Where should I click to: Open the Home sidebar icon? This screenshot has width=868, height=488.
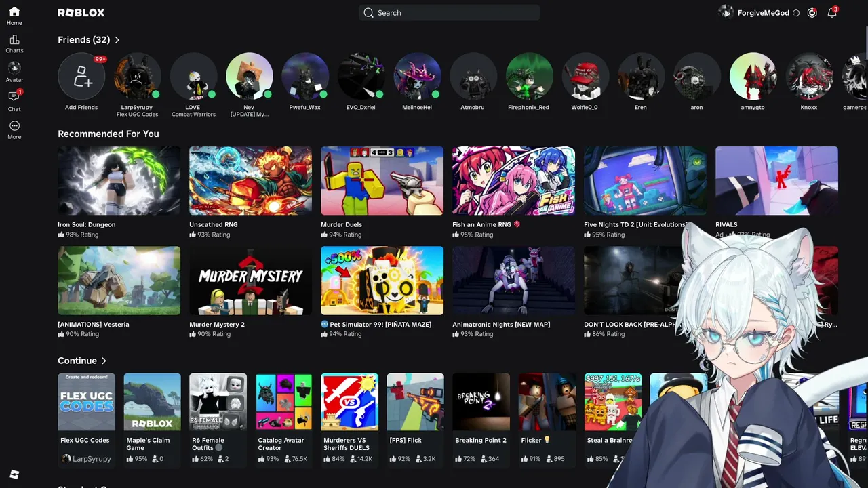(x=14, y=12)
